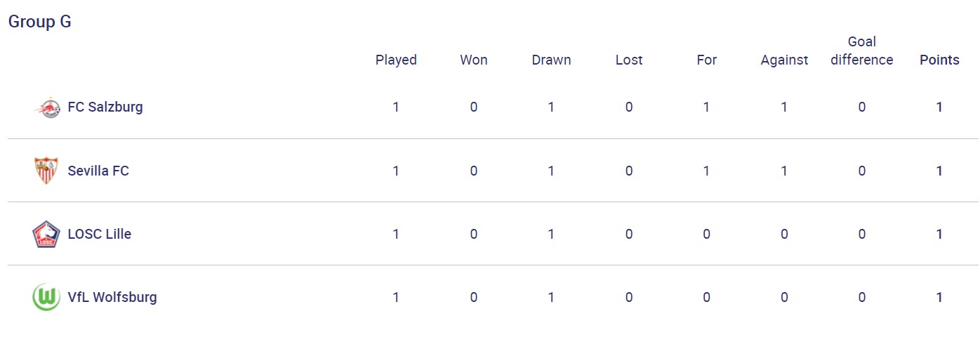
Task: Click the VfL Wolfsburg green logo
Action: (46, 297)
